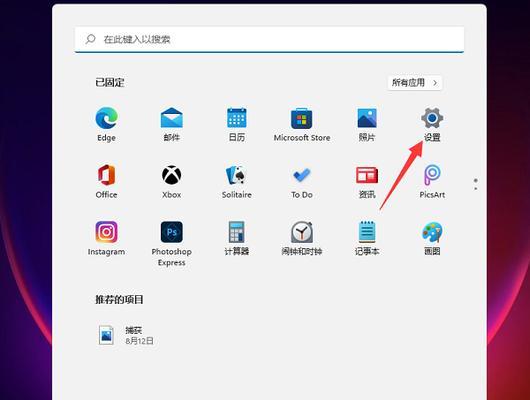The width and height of the screenshot is (530, 400).
Task: Open the recommended 捕获 file
Action: pos(126,335)
